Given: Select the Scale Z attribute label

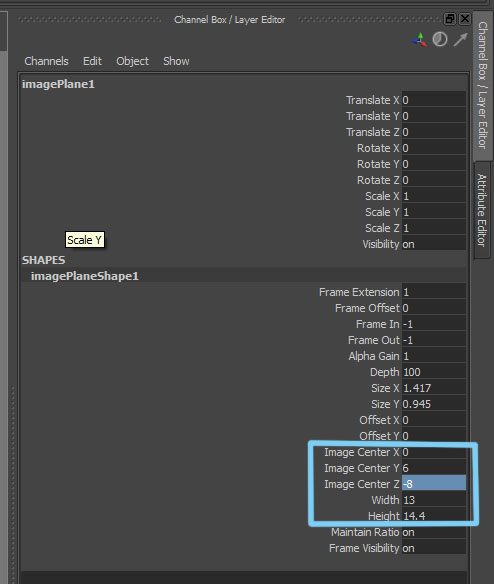Looking at the screenshot, I should coord(382,228).
